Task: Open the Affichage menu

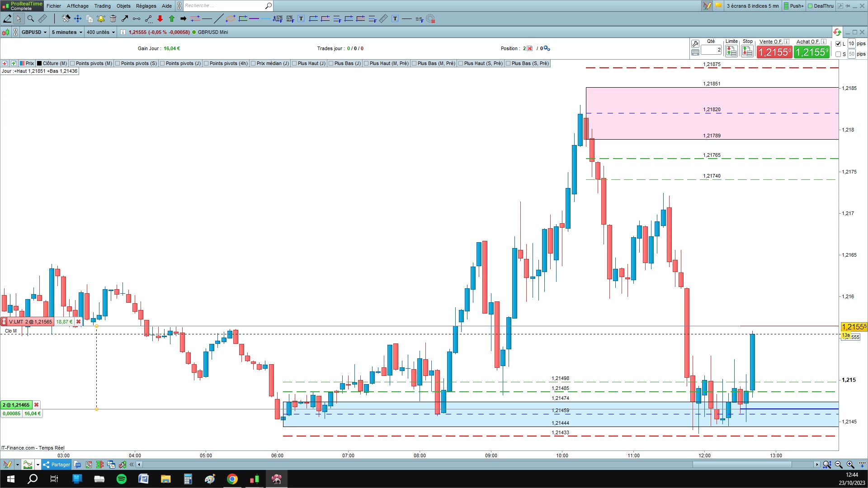Action: pyautogui.click(x=78, y=6)
